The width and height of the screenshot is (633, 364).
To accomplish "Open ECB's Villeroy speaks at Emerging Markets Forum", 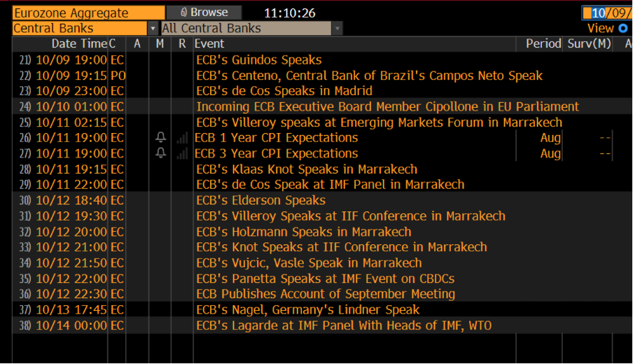I will [379, 122].
